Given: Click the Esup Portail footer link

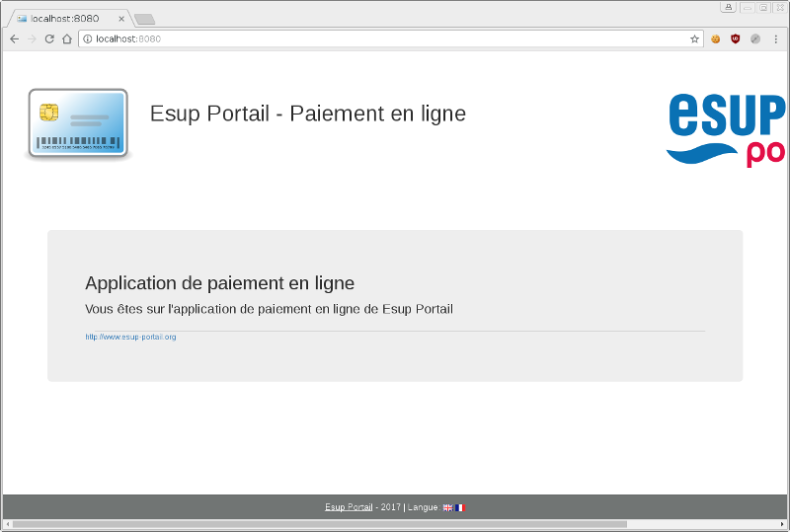Looking at the screenshot, I should 349,507.
